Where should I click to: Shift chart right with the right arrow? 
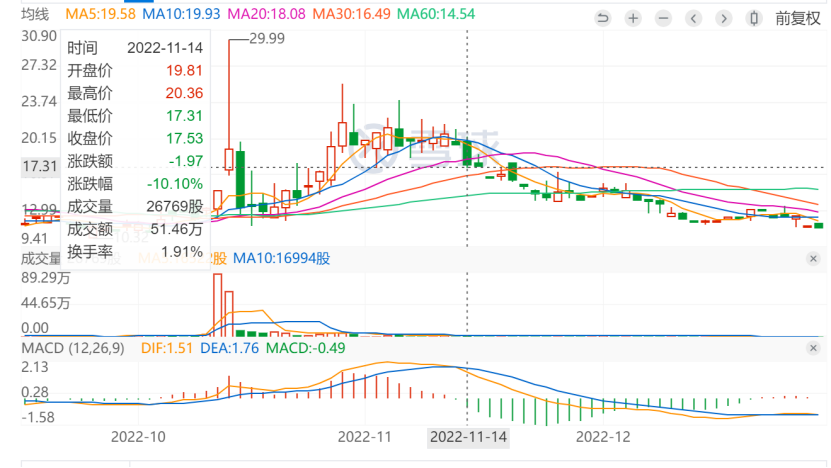[724, 18]
